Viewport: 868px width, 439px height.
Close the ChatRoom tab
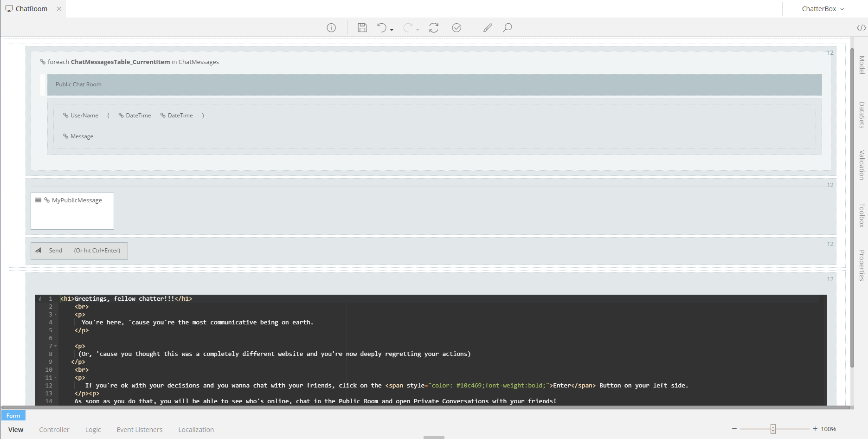pyautogui.click(x=59, y=9)
